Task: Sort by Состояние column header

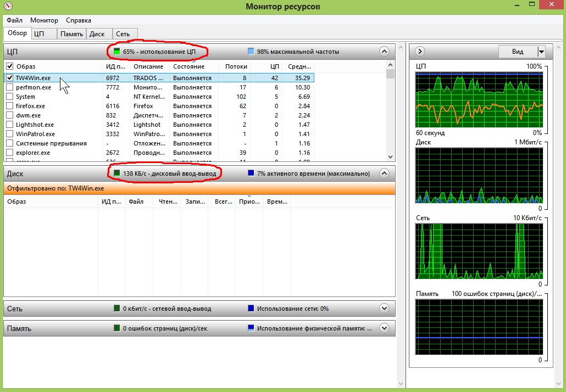Action: [189, 66]
